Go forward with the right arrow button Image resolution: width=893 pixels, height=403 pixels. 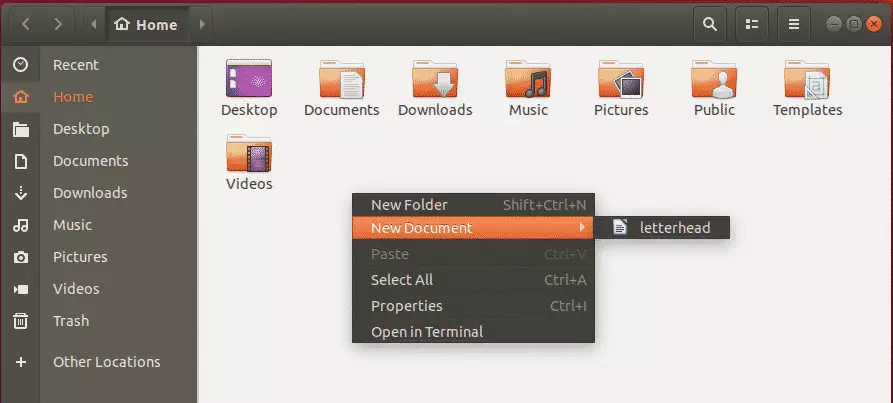58,24
